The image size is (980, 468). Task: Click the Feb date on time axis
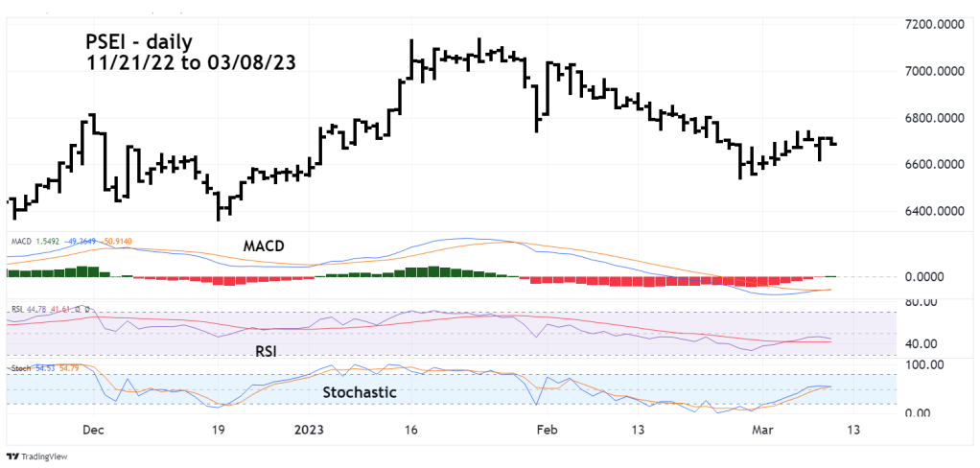(x=546, y=431)
